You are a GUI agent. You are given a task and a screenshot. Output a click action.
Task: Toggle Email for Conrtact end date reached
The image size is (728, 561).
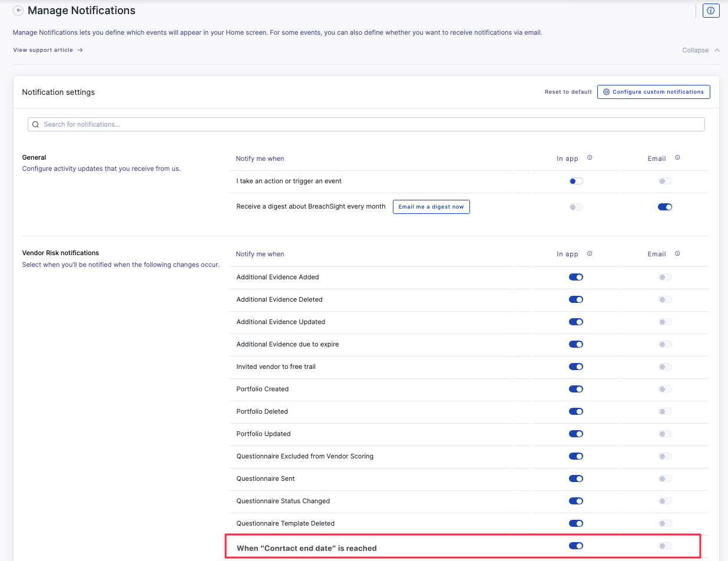pyautogui.click(x=665, y=546)
